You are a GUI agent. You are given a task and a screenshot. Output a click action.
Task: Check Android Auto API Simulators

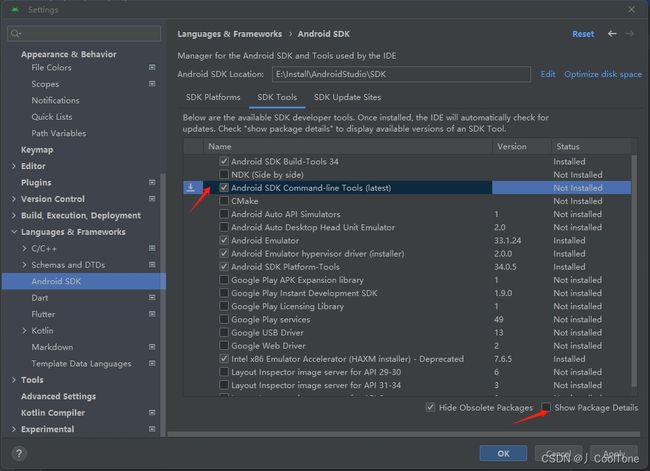pyautogui.click(x=224, y=214)
